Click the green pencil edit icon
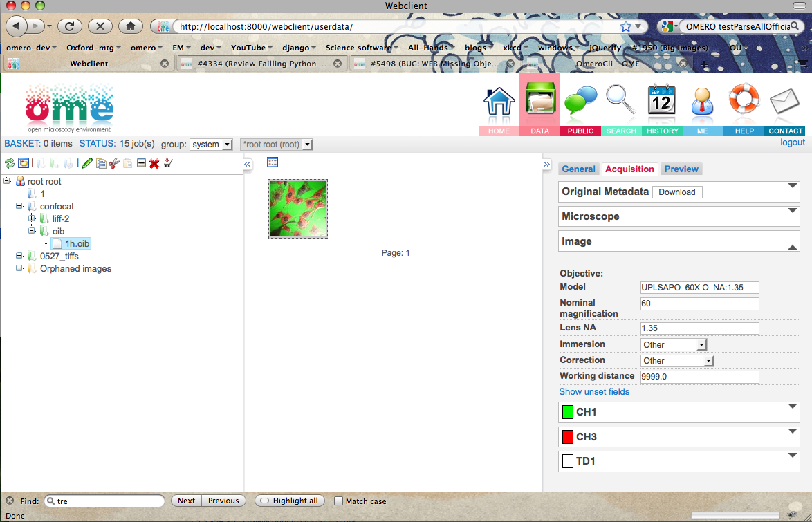The image size is (812, 522). click(x=86, y=163)
